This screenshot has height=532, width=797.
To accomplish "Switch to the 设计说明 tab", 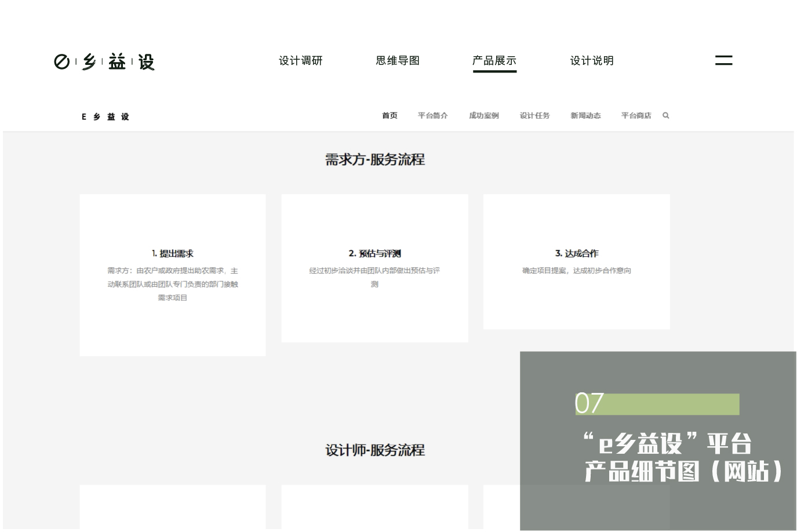I will click(x=592, y=60).
